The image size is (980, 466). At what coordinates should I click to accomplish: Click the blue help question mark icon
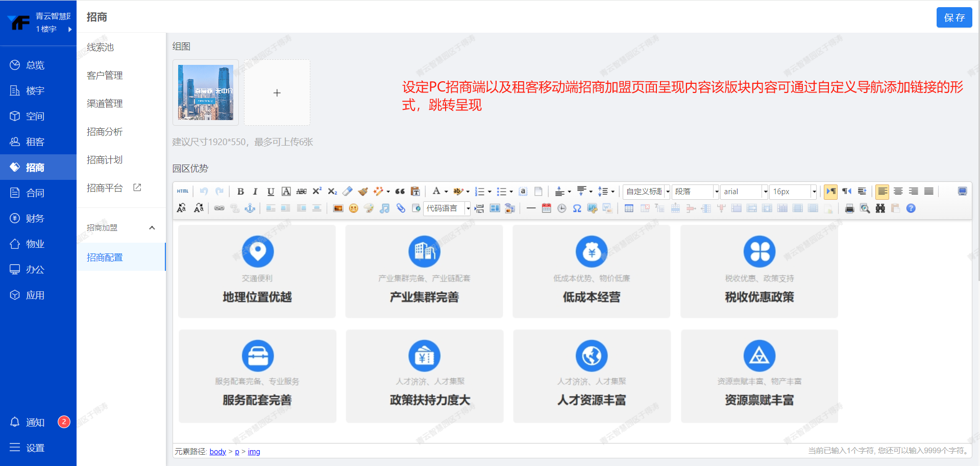tap(911, 208)
